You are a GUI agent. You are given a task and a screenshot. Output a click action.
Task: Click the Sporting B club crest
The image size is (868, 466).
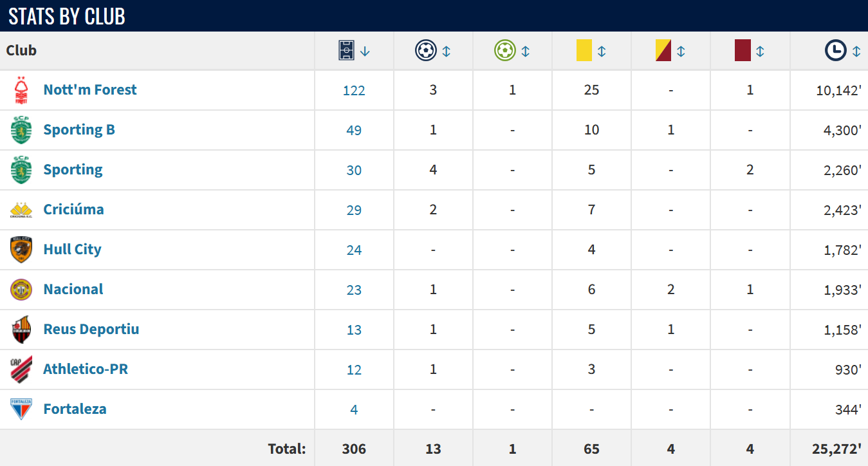[x=21, y=130]
